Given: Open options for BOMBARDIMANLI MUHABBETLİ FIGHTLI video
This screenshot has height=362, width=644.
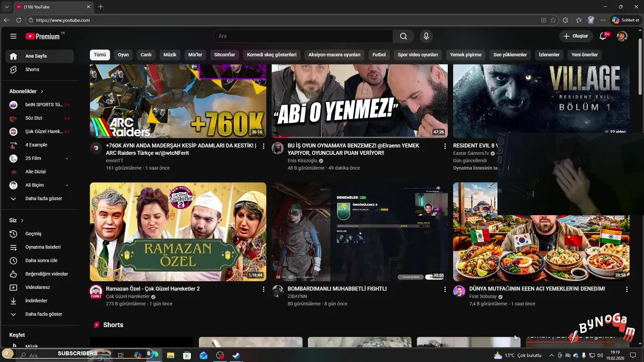Looking at the screenshot, I should [x=445, y=290].
